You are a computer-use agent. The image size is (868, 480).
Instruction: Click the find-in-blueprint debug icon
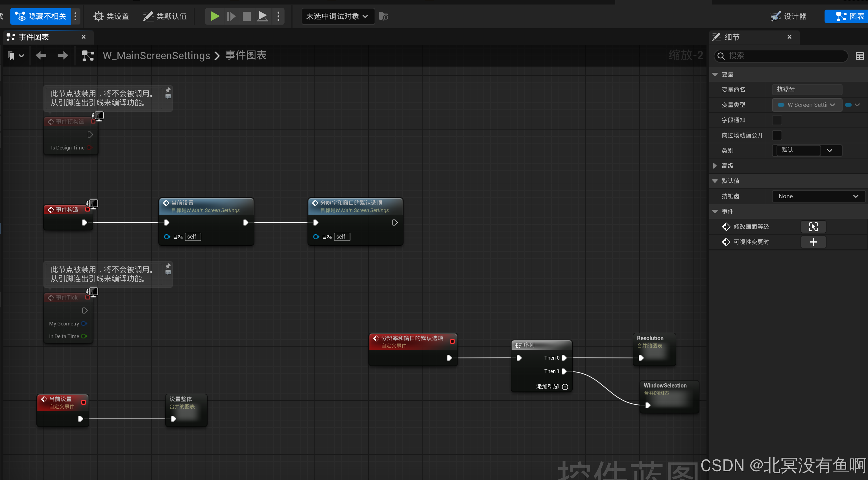click(x=383, y=16)
